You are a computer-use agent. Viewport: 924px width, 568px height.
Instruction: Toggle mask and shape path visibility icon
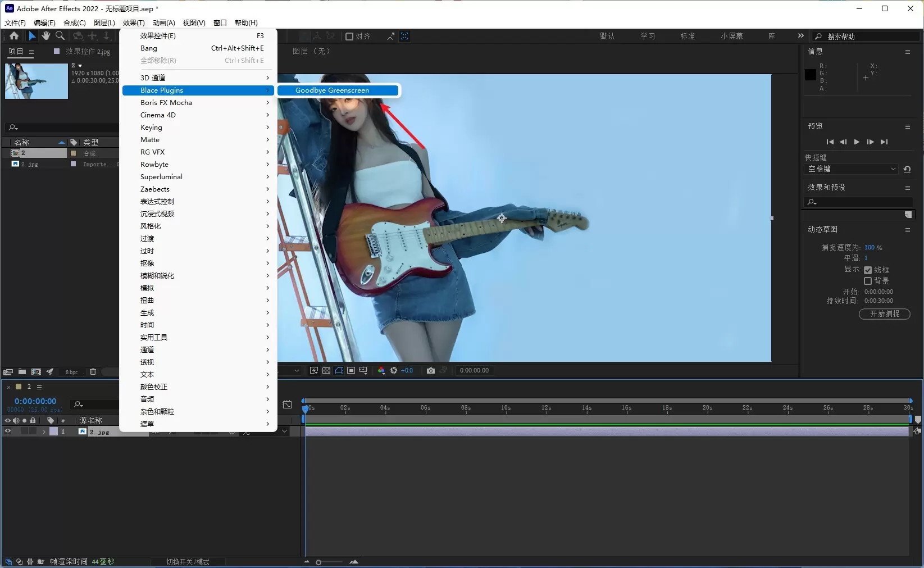pos(339,370)
